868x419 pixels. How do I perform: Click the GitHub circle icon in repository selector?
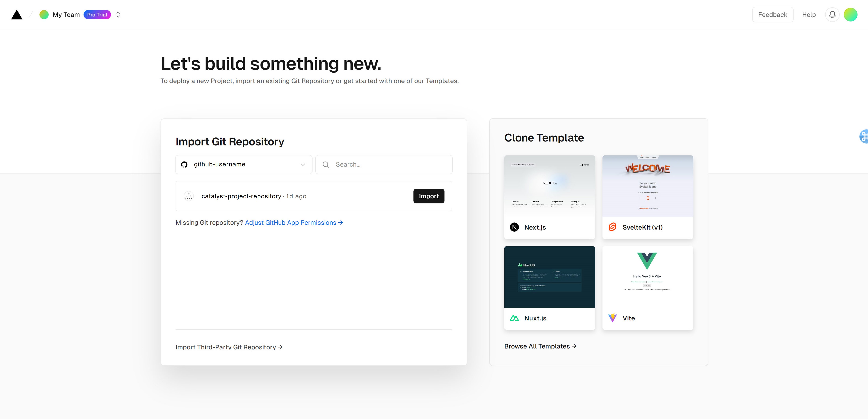coord(185,164)
